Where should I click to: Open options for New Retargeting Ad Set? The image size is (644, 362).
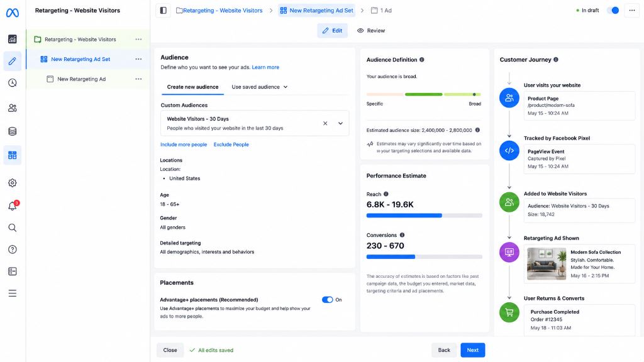[138, 59]
